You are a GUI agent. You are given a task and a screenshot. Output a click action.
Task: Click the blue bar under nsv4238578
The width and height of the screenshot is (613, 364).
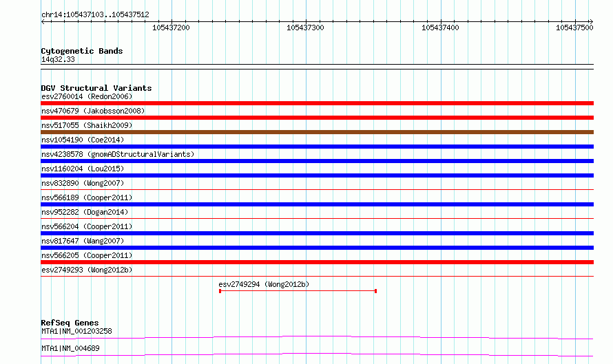point(317,161)
